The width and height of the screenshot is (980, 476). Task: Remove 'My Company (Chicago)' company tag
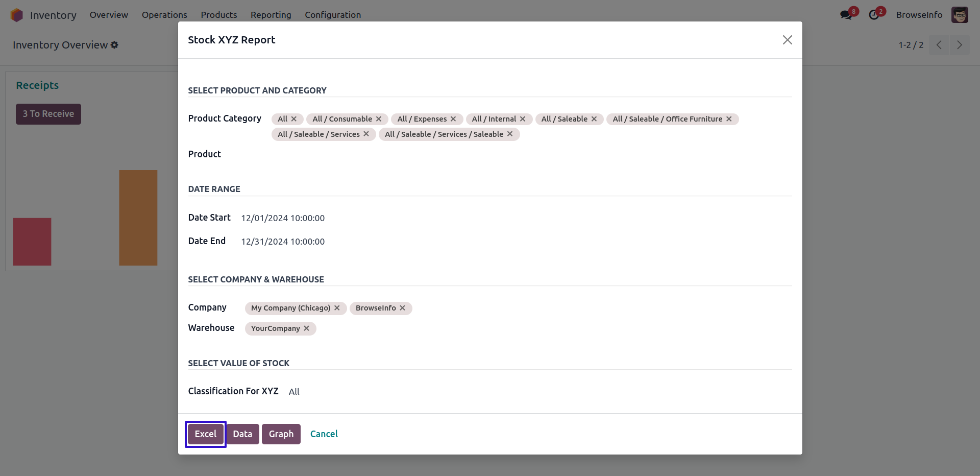pos(337,308)
